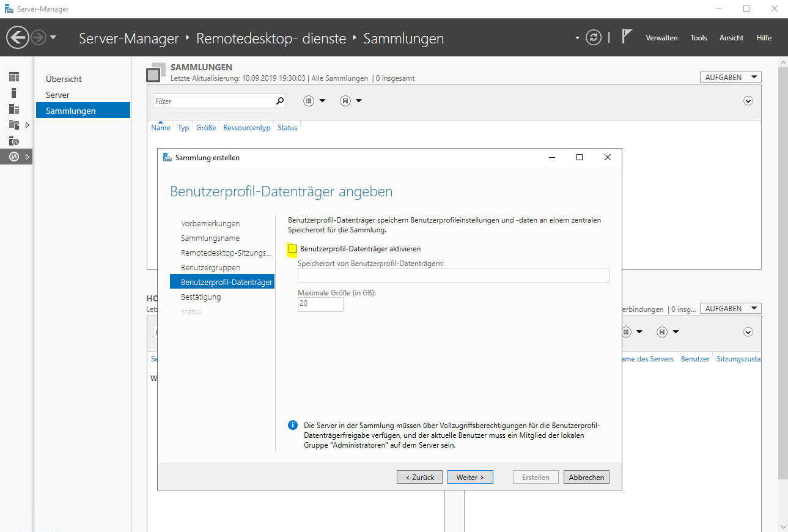Sort by Typ column header

pyautogui.click(x=183, y=128)
